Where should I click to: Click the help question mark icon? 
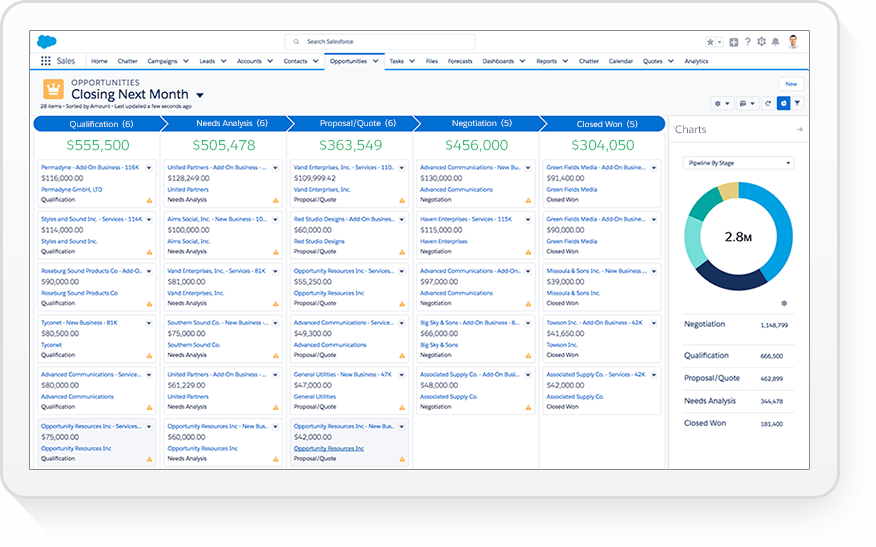click(x=747, y=42)
